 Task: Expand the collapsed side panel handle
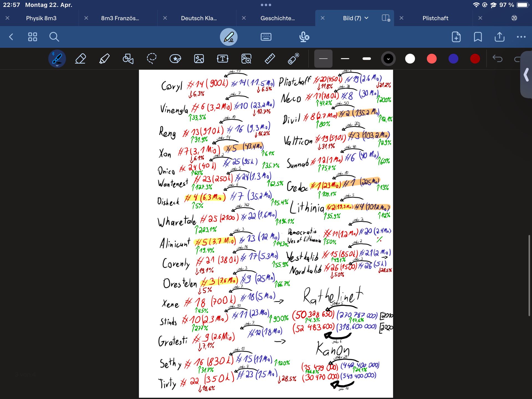click(526, 75)
